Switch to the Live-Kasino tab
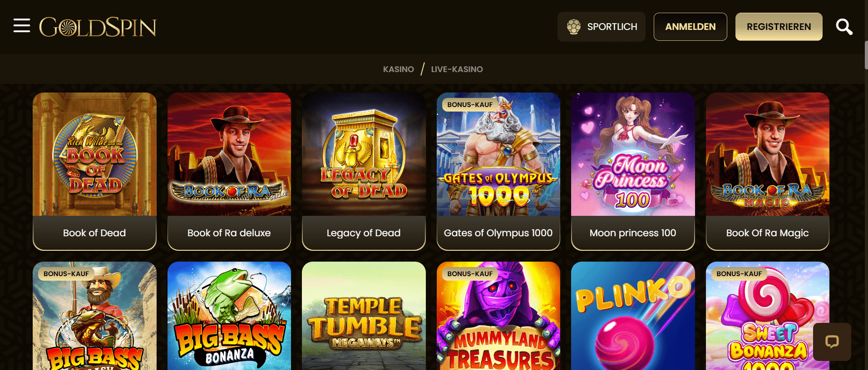Viewport: 868px width, 370px height. tap(457, 69)
